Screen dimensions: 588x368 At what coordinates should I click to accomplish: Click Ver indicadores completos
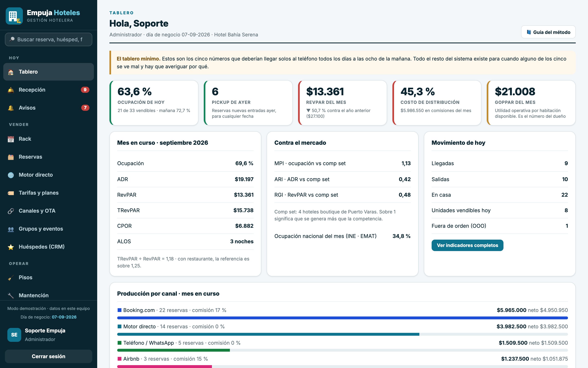[467, 245]
